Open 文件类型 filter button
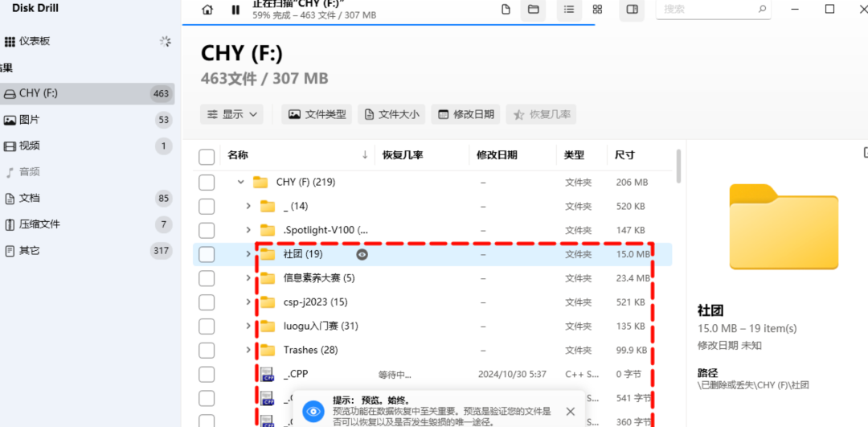Screen dimensions: 868x427 click(x=317, y=115)
